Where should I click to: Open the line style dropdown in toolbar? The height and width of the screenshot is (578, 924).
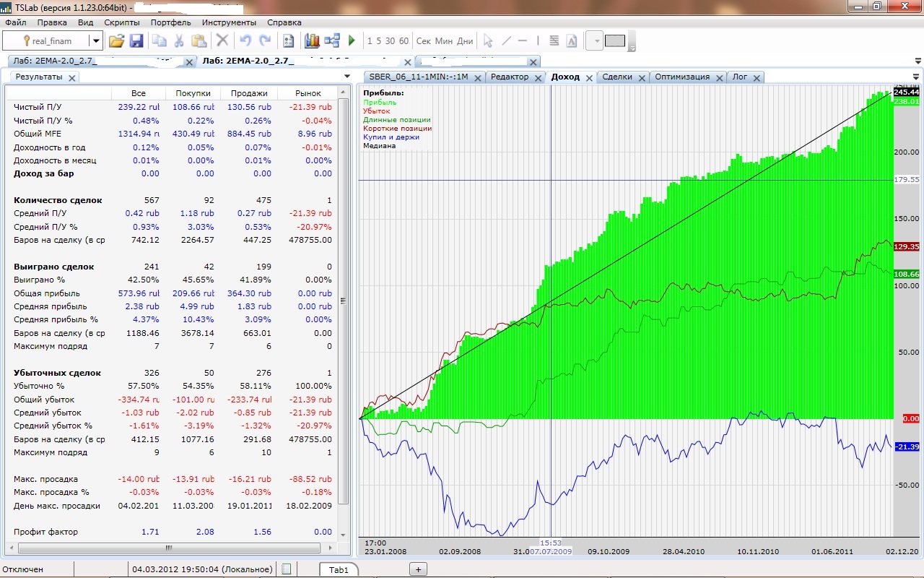tap(594, 41)
